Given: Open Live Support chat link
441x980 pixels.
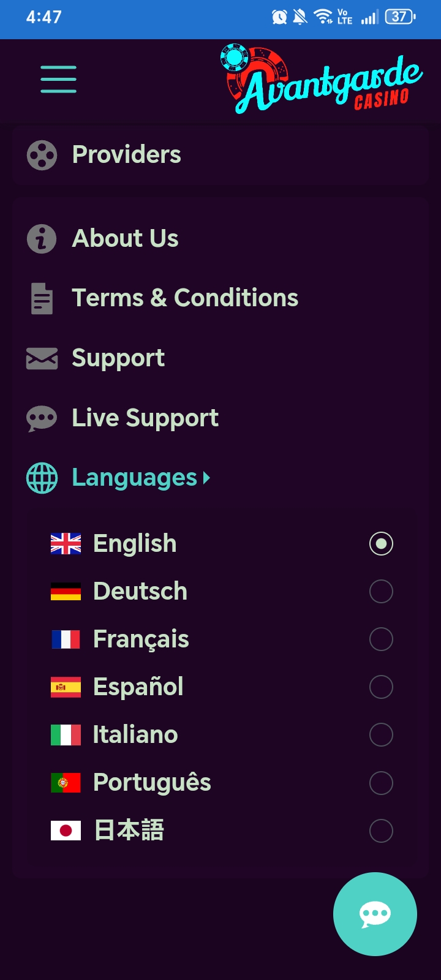Looking at the screenshot, I should [x=145, y=418].
